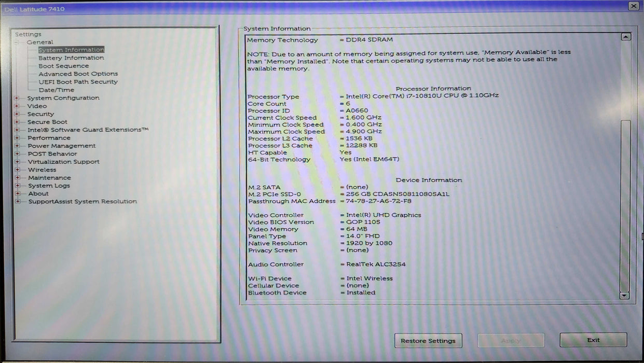The height and width of the screenshot is (363, 644).
Task: Expand the SupportAssist System Resolution node
Action: coord(17,202)
